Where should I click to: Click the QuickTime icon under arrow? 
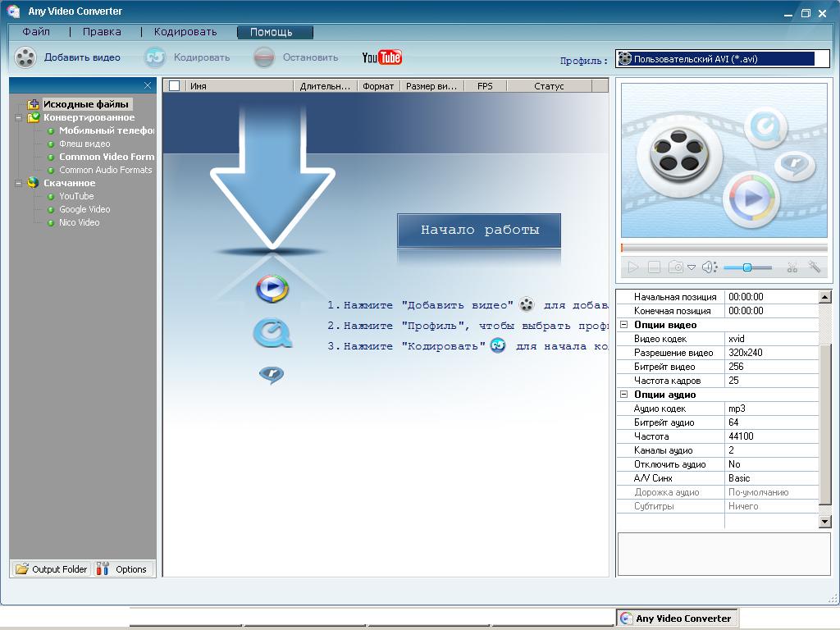272,333
